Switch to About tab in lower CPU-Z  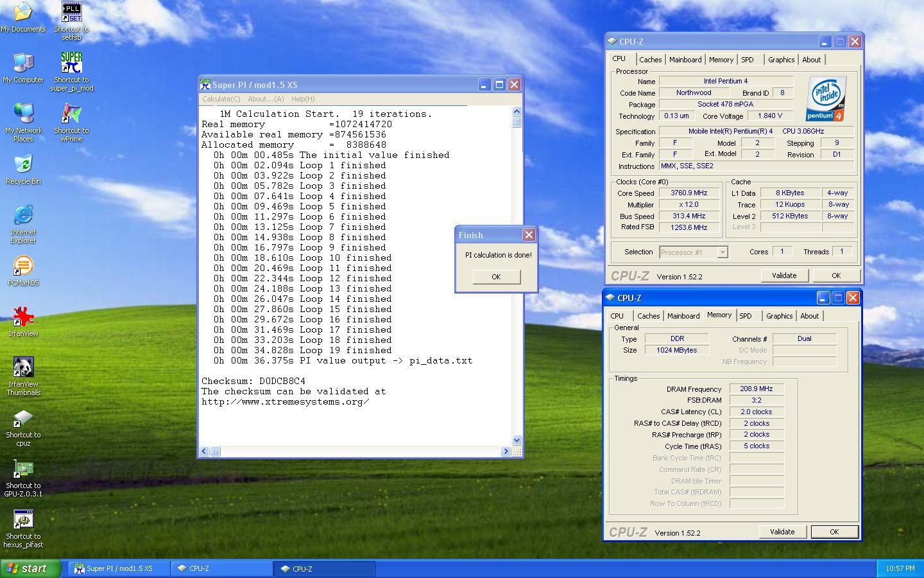tap(810, 316)
